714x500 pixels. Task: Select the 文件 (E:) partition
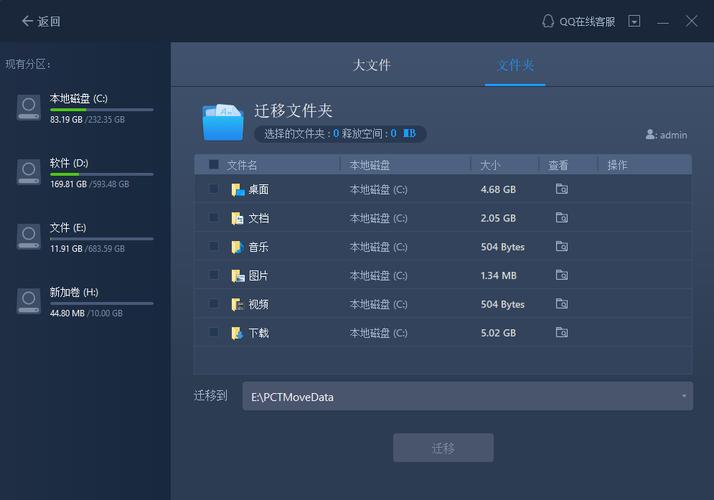point(85,238)
